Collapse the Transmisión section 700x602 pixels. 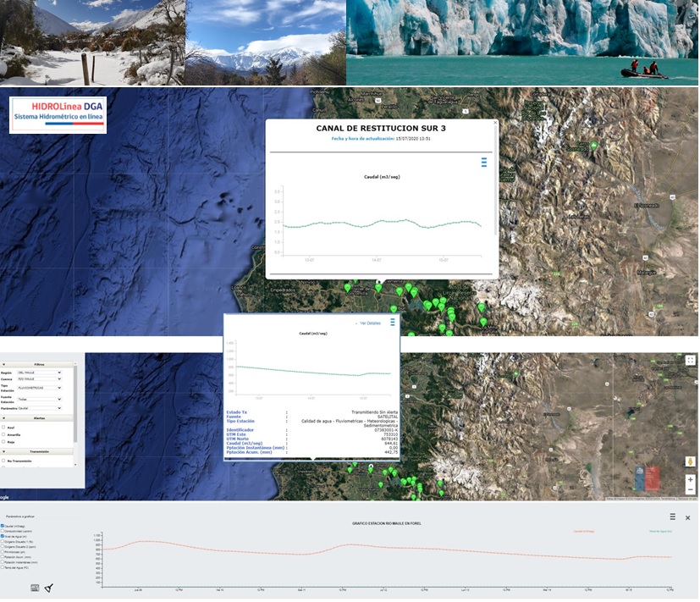(3, 451)
